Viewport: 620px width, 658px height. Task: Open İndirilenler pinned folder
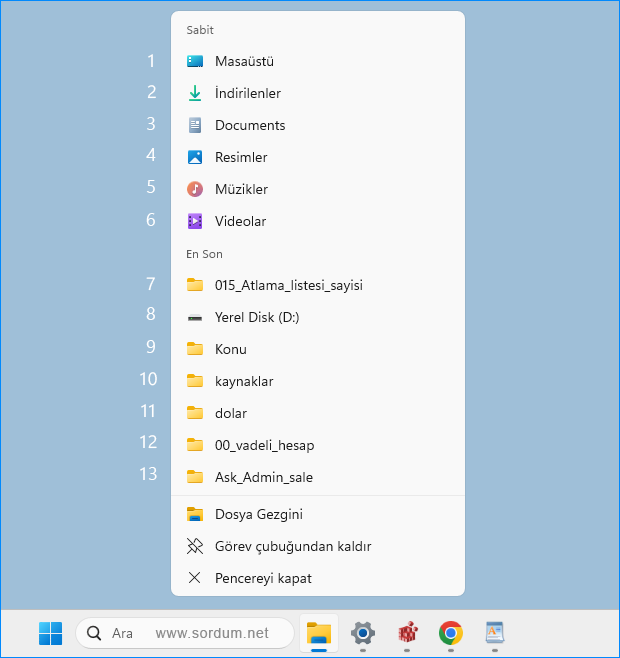point(318,93)
